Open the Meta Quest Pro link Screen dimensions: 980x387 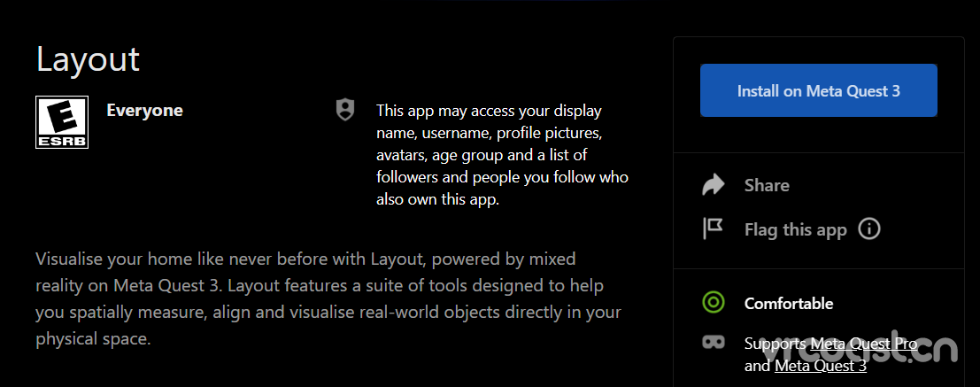point(864,344)
